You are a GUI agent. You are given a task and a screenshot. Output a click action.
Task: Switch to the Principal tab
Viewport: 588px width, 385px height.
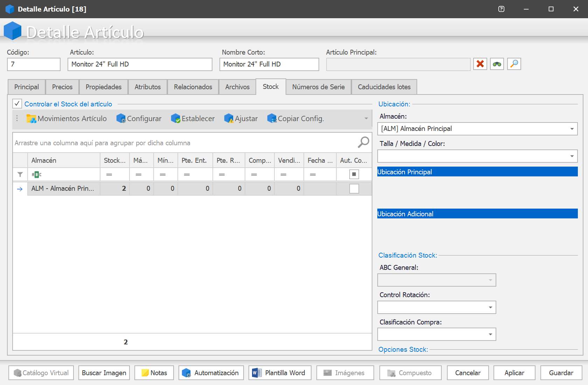click(27, 87)
